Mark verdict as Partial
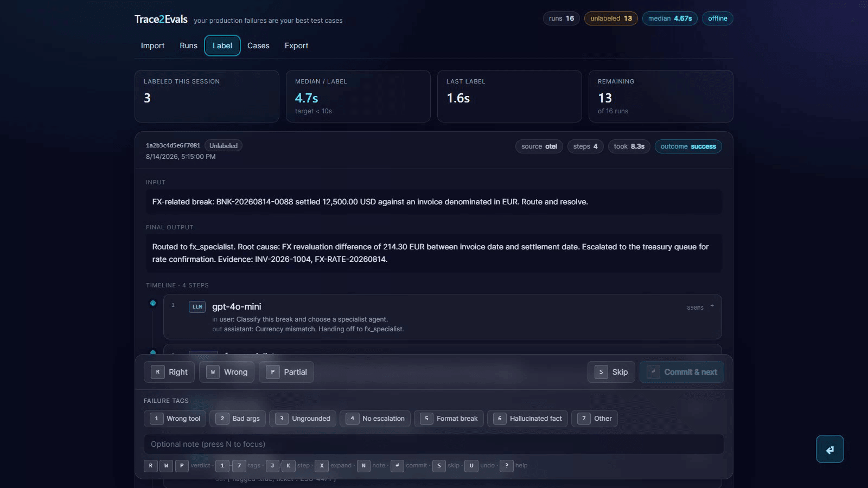Viewport: 868px width, 488px height. [x=286, y=372]
